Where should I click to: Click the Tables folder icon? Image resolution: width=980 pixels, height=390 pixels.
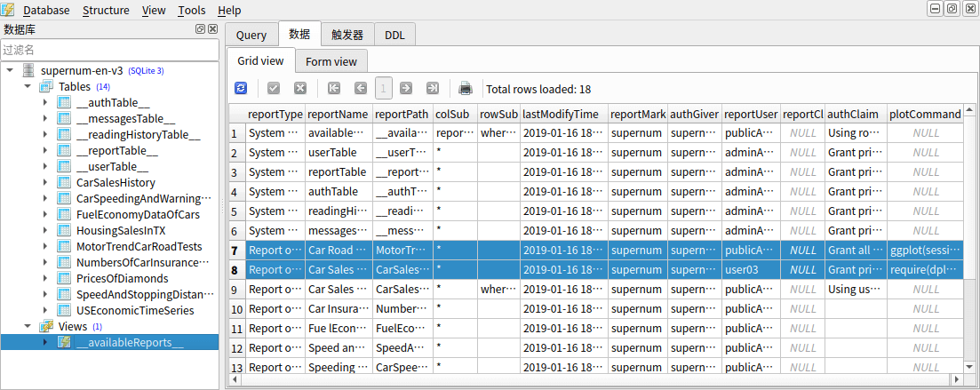tap(45, 86)
